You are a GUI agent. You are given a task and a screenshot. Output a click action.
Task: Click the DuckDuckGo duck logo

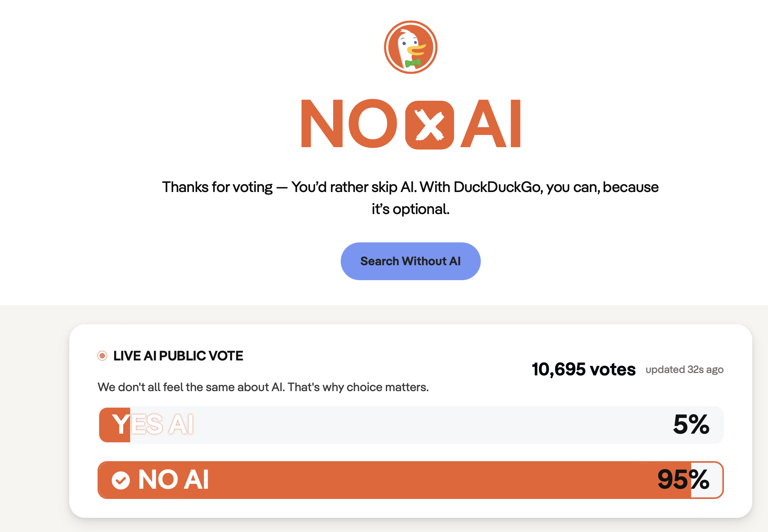pyautogui.click(x=410, y=47)
